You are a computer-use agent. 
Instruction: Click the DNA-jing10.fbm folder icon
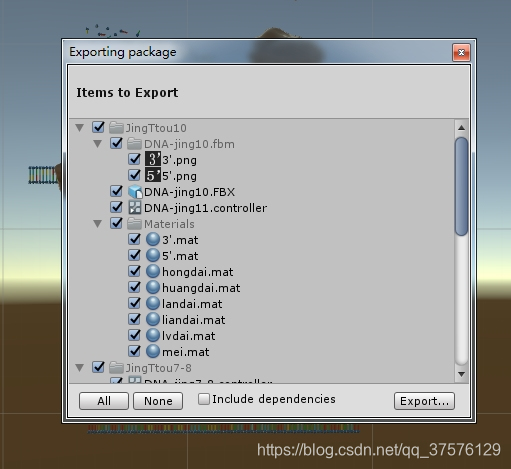tap(134, 144)
